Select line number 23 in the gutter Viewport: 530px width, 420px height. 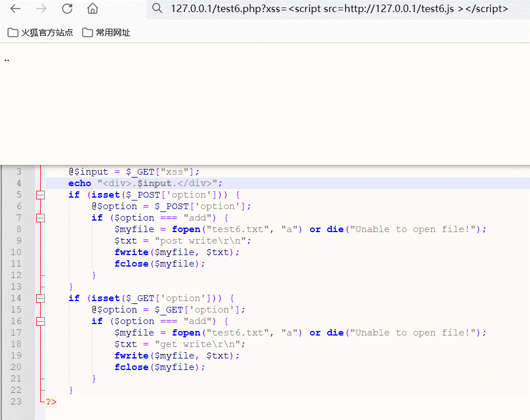coord(16,402)
